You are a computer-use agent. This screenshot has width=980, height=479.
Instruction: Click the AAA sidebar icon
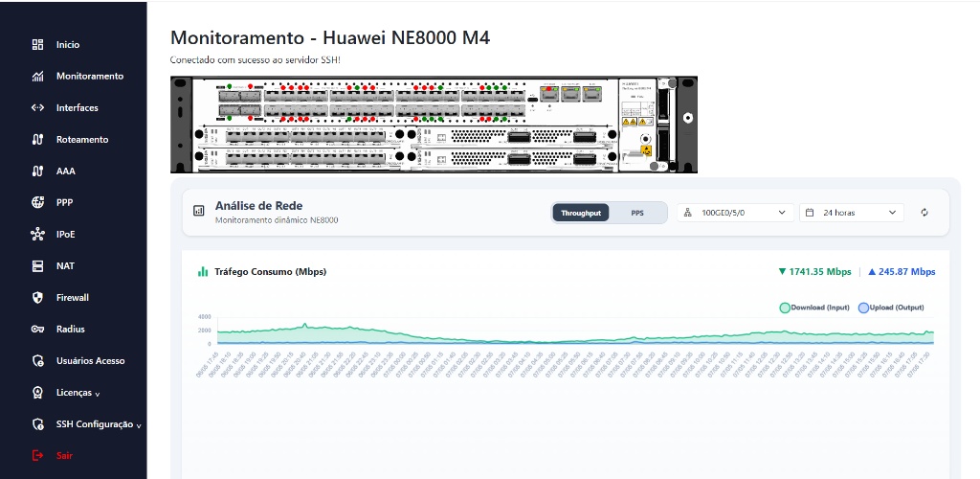click(37, 171)
